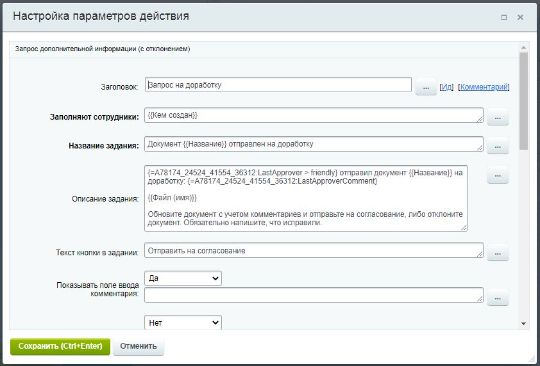Click the 'Название задания:' label
Image resolution: width=540 pixels, height=366 pixels.
pyautogui.click(x=104, y=146)
